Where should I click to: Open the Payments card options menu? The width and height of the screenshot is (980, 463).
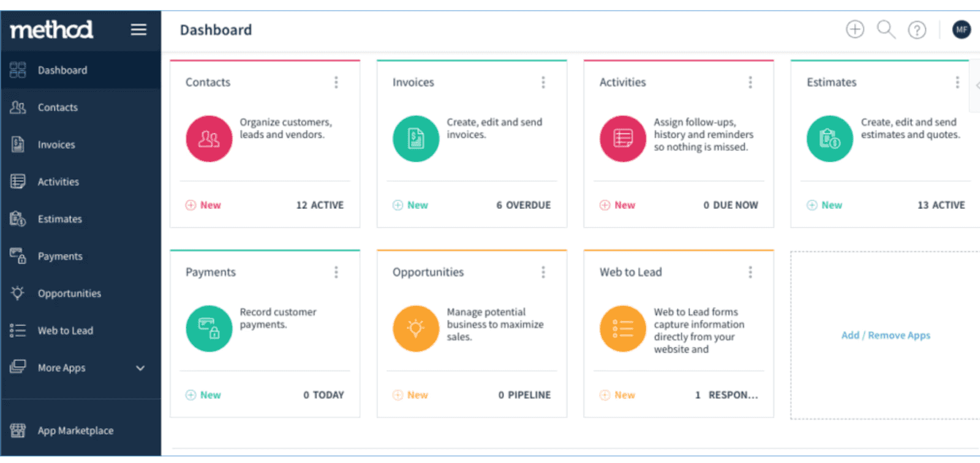[x=336, y=272]
